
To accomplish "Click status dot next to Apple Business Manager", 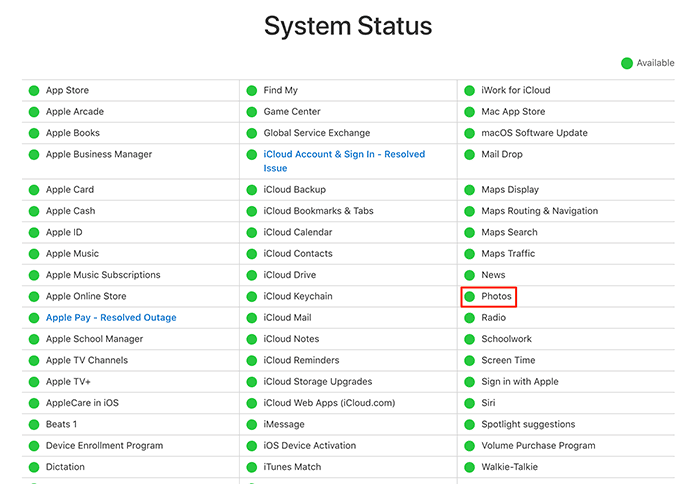I will [x=34, y=154].
